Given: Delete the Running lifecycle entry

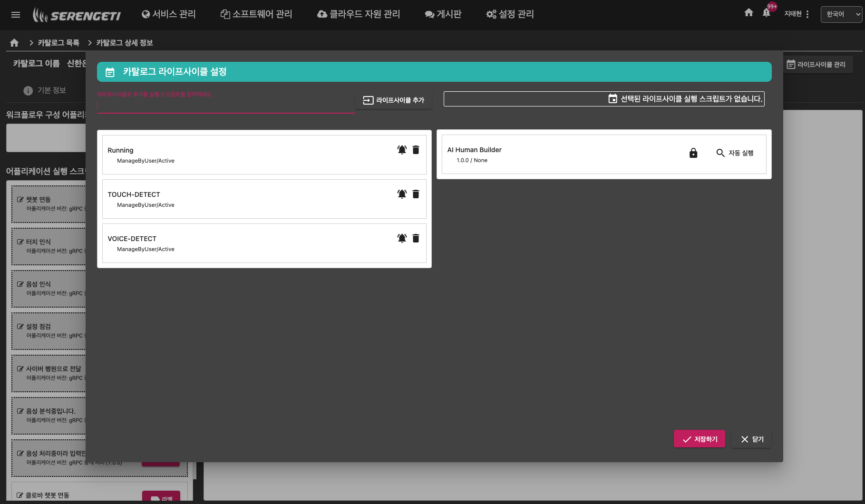Looking at the screenshot, I should (x=416, y=150).
